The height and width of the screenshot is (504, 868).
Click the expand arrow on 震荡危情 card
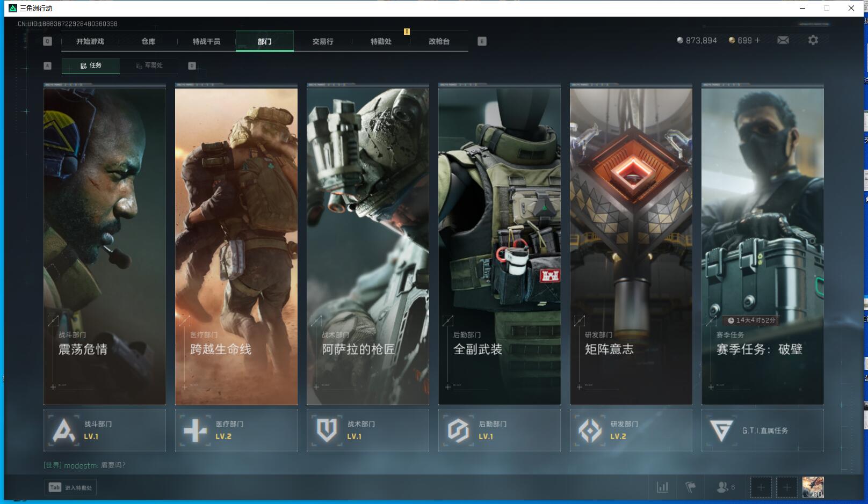[53, 321]
